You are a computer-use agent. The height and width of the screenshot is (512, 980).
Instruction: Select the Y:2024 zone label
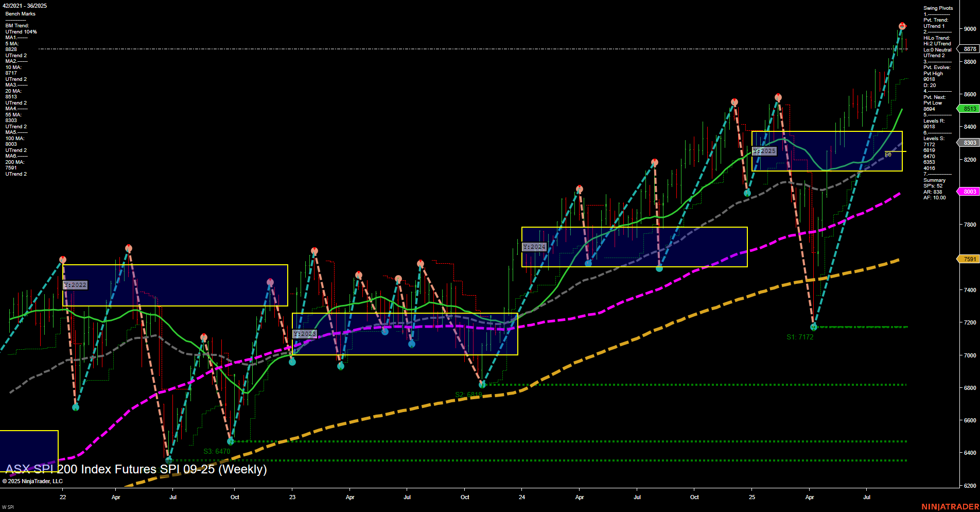[534, 247]
